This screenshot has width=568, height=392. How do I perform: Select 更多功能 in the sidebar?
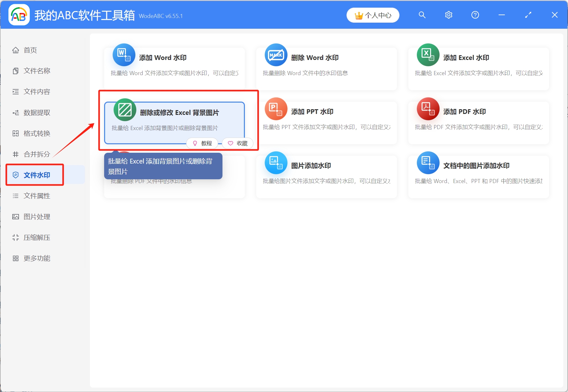point(37,258)
